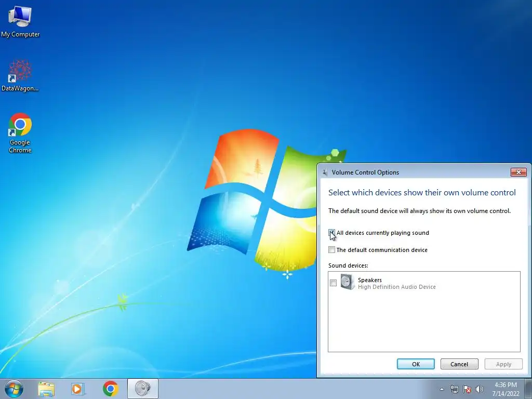Screen dimensions: 532x399
Task: Click the Apply button
Action: coord(503,364)
